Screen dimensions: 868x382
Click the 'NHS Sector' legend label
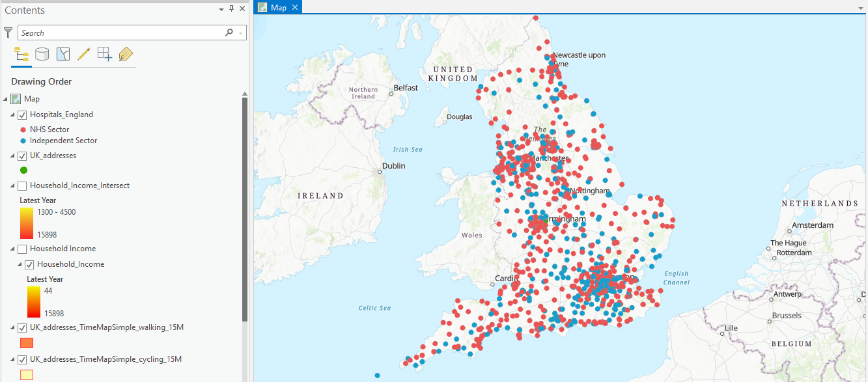pyautogui.click(x=49, y=130)
